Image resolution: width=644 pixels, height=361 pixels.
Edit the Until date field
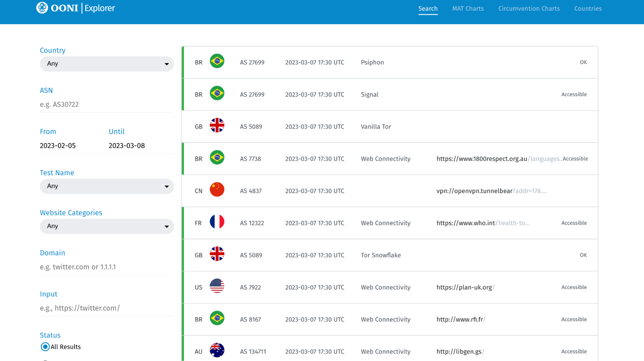(x=141, y=146)
